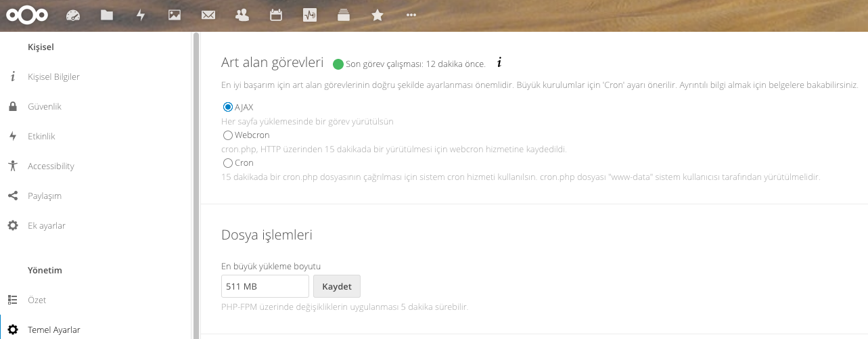Go to Güvenlik settings section
The image size is (868, 339).
pos(45,106)
